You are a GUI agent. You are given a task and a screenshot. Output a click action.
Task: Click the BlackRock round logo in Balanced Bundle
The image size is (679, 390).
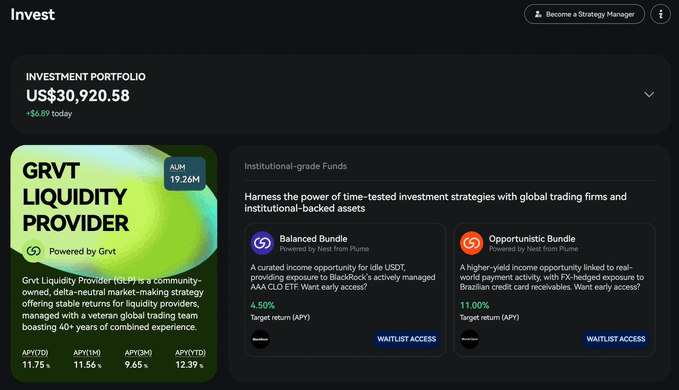pyautogui.click(x=260, y=339)
